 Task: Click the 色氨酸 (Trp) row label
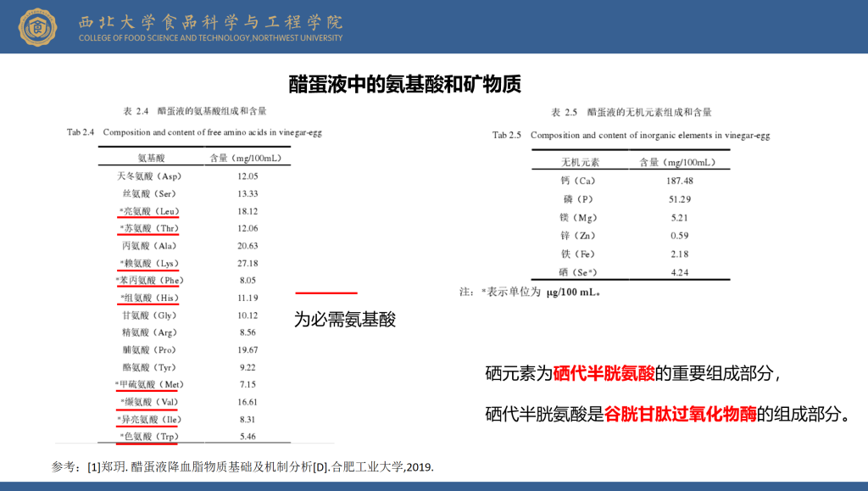[x=149, y=437]
